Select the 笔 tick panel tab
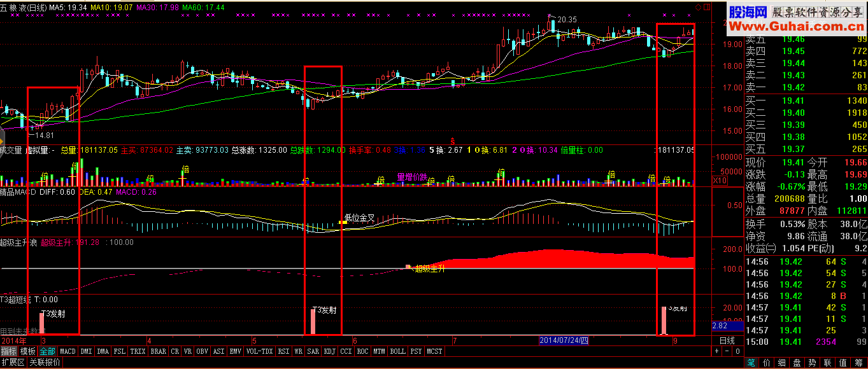Viewport: 868px width, 369px height. point(752,363)
